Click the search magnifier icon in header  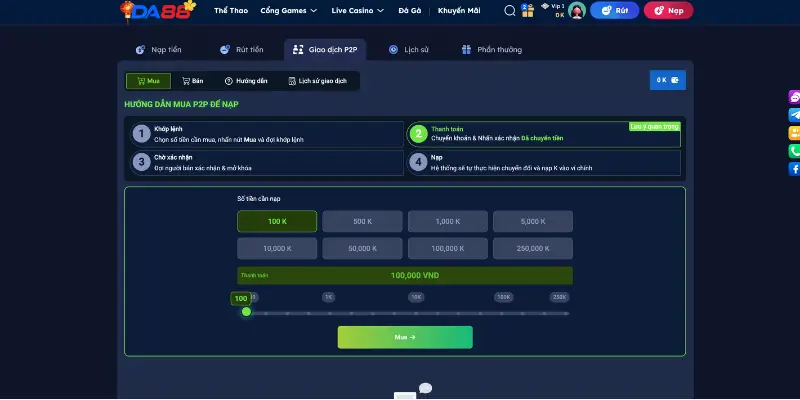pos(510,11)
